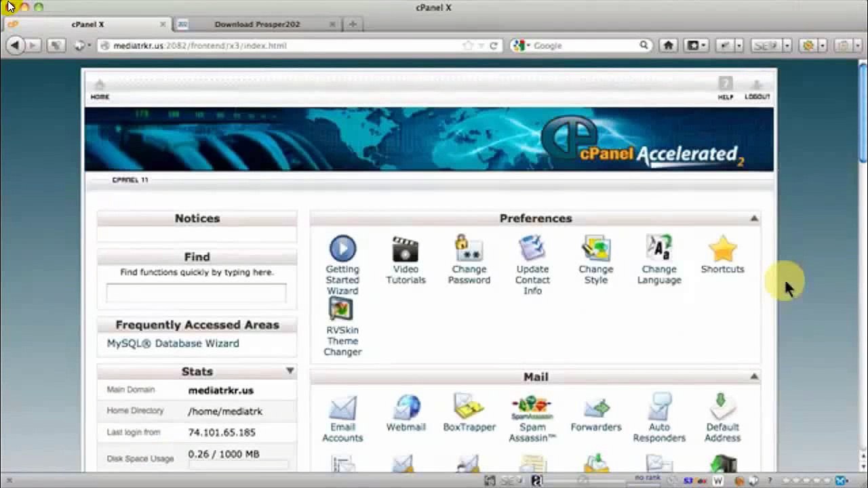This screenshot has width=868, height=488.
Task: Reload the page from the address bar
Action: click(494, 45)
